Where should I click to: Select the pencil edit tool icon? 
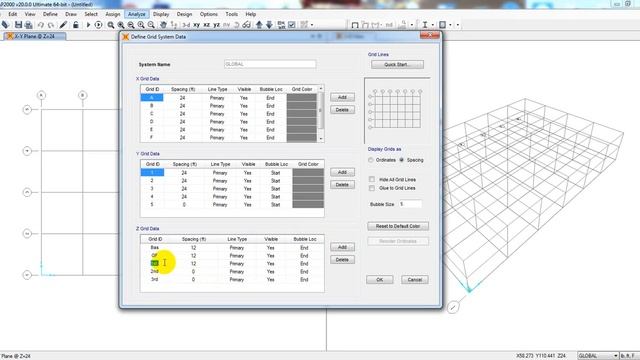pyautogui.click(x=63, y=25)
